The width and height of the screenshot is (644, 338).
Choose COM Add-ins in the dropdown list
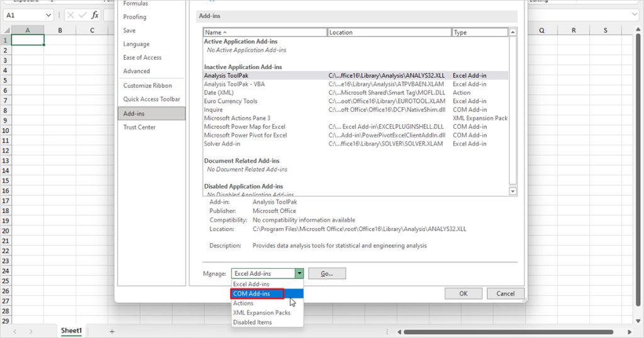(x=267, y=293)
